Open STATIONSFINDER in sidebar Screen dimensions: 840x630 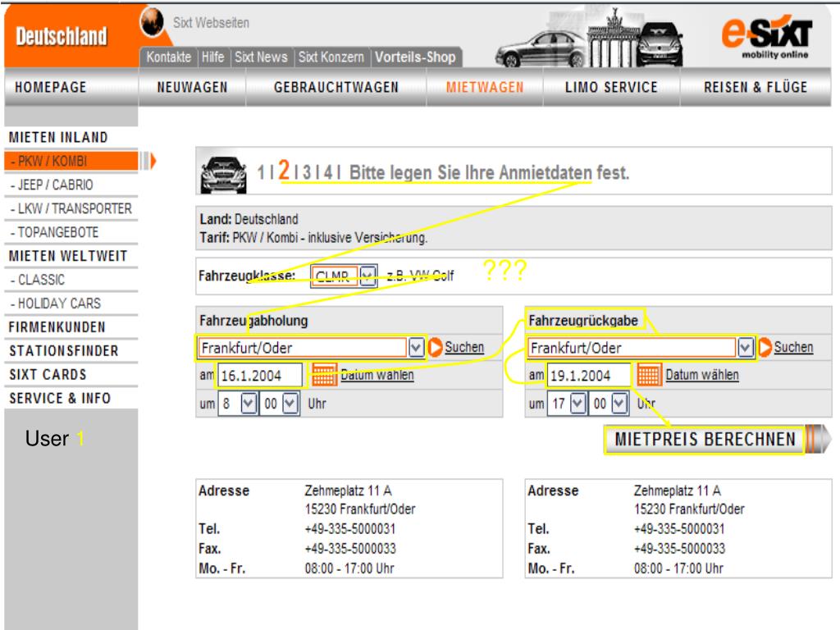64,350
